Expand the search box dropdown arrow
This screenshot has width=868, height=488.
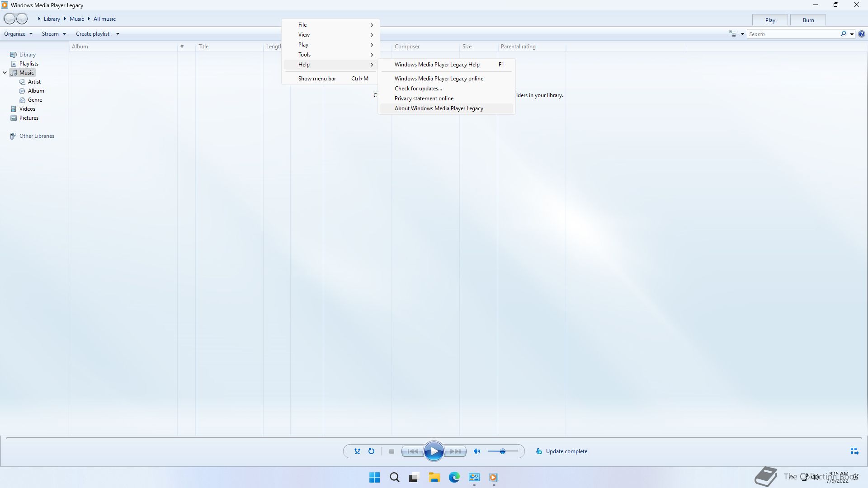click(x=852, y=34)
